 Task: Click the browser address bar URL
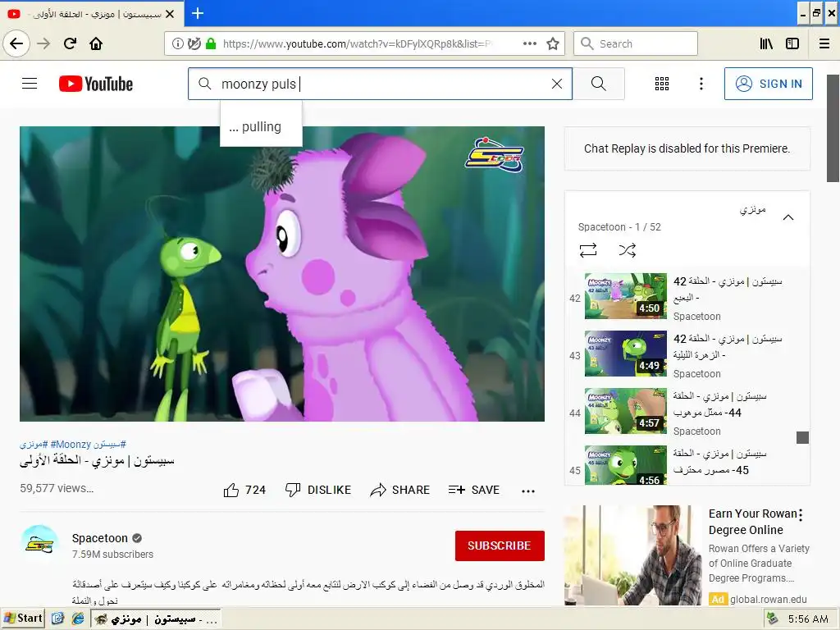click(x=356, y=44)
